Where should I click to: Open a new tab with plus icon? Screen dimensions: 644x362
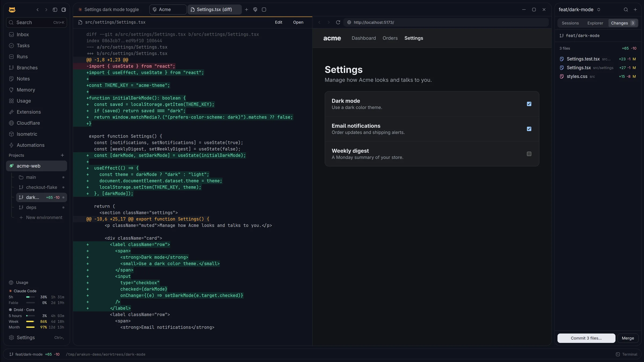click(x=246, y=10)
